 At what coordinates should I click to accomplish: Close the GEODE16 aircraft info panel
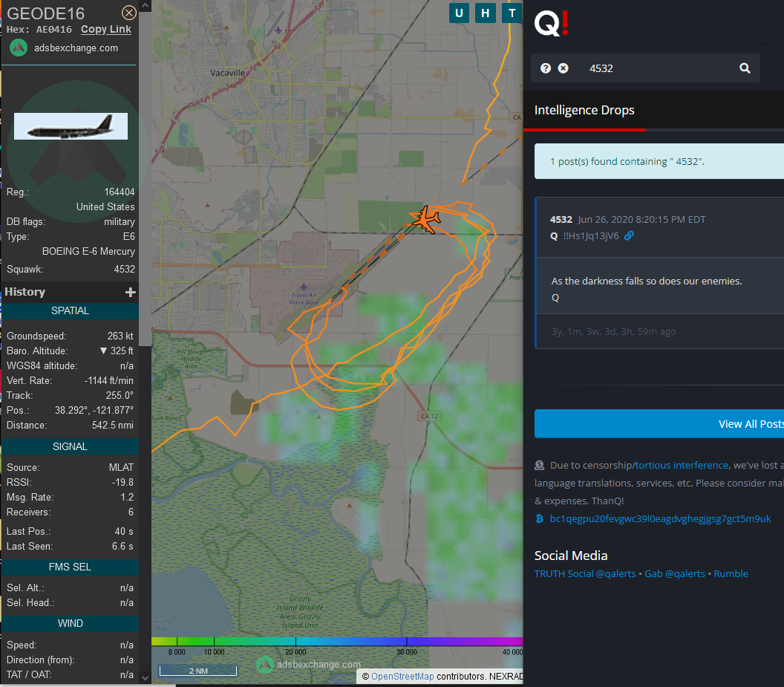tap(129, 13)
